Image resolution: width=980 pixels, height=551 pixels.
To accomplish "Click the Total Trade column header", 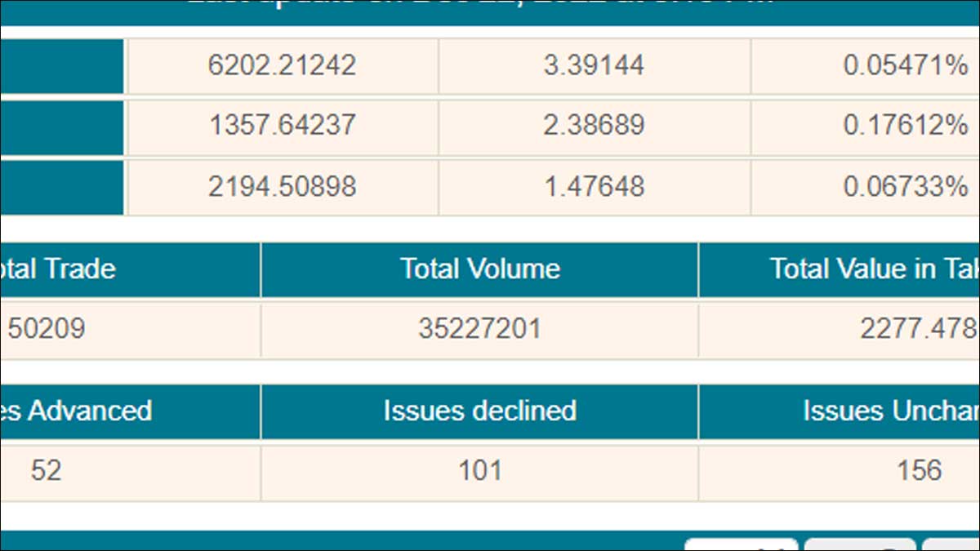I will (x=57, y=269).
